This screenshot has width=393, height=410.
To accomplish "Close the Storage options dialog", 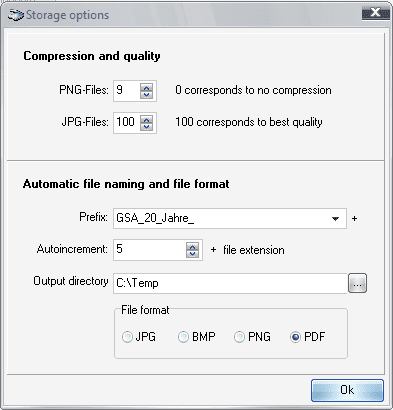I will point(376,13).
